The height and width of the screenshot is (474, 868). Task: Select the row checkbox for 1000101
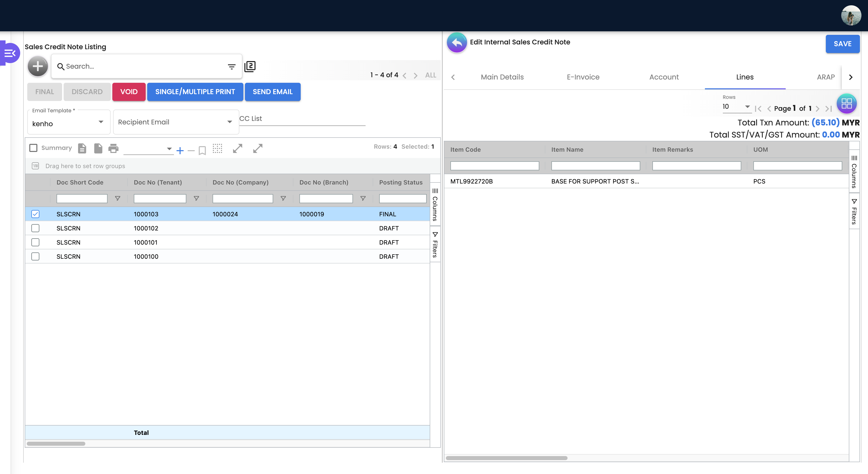click(35, 242)
